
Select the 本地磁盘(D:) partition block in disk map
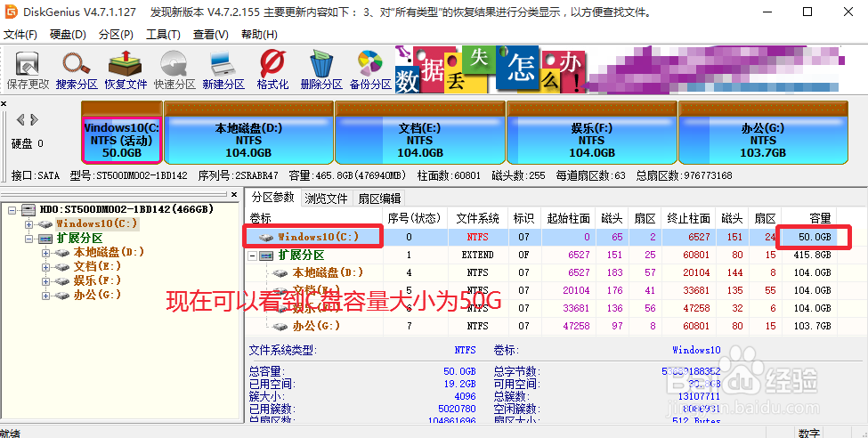(248, 133)
